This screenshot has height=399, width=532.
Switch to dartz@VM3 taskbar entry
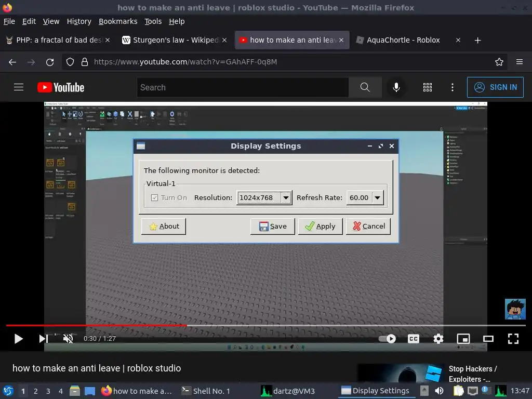[x=288, y=391]
